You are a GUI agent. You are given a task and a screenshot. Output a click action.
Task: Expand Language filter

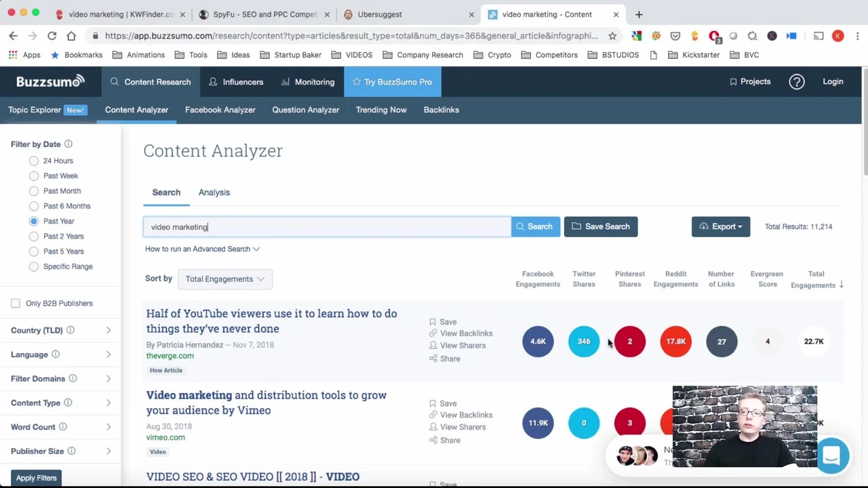tap(108, 354)
